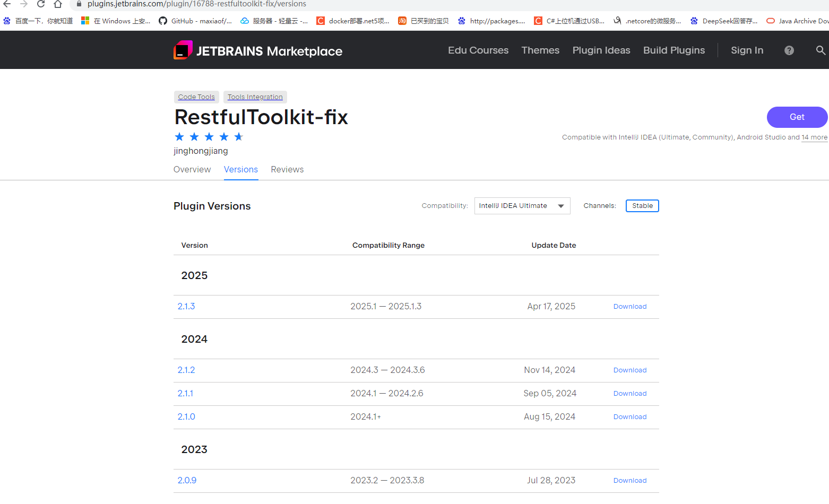The image size is (829, 504).
Task: Open version 2.1.1 details
Action: click(185, 394)
